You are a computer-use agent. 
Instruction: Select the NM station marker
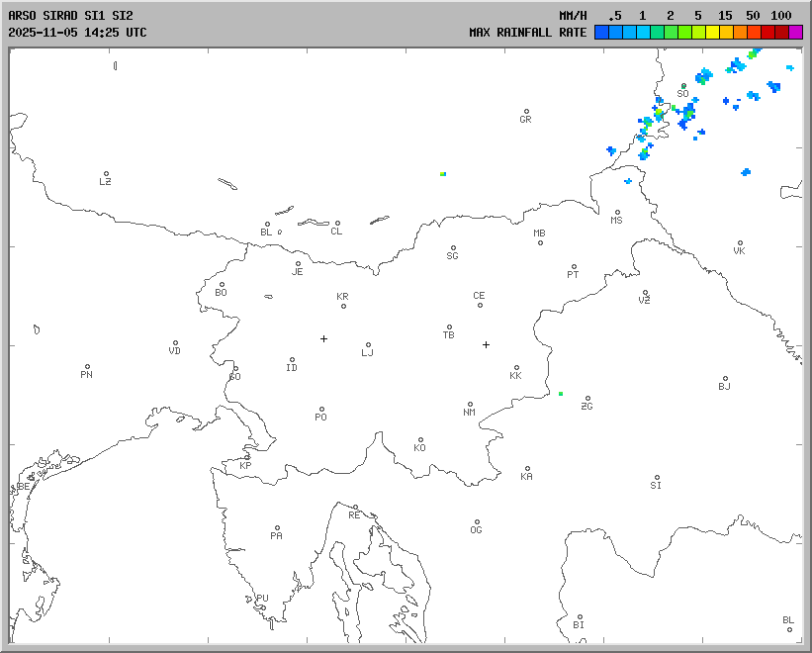click(x=470, y=405)
